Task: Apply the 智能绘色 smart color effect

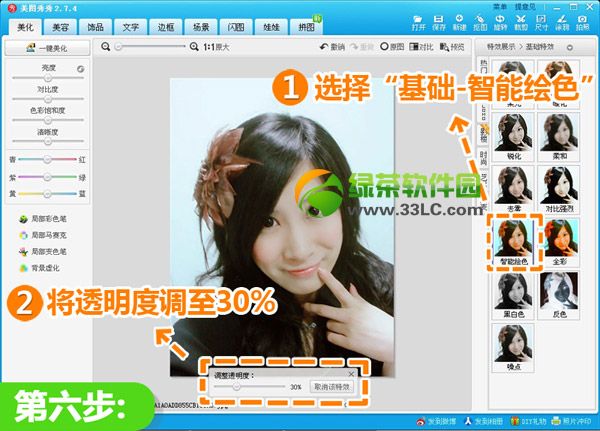Action: click(514, 242)
